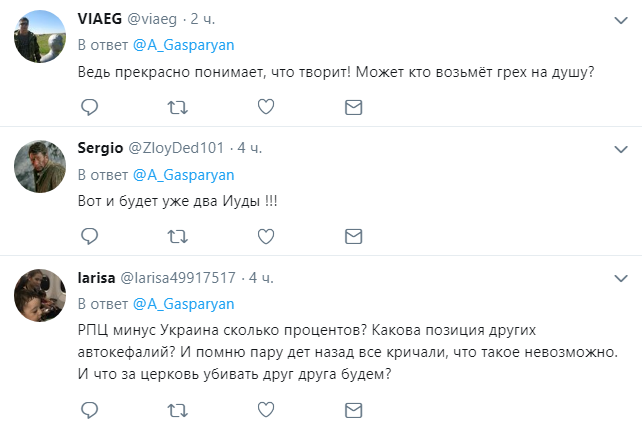Retweet larisa's tweet

177,409
